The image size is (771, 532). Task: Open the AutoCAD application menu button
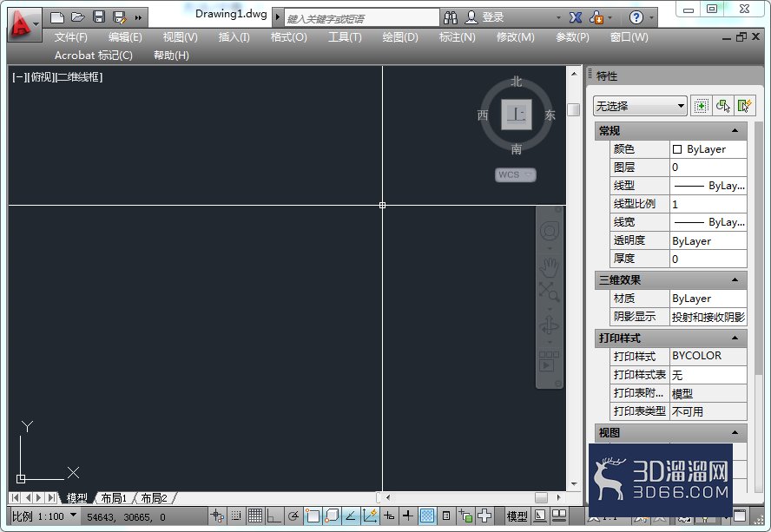23,23
